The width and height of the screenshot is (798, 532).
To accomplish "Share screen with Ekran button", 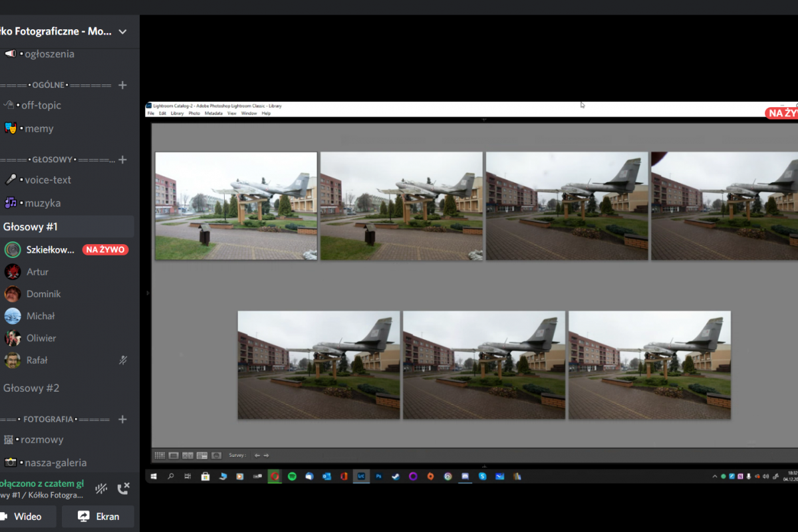I will point(98,517).
